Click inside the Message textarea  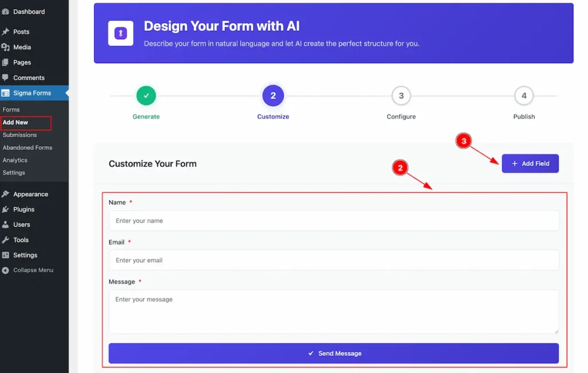point(334,312)
